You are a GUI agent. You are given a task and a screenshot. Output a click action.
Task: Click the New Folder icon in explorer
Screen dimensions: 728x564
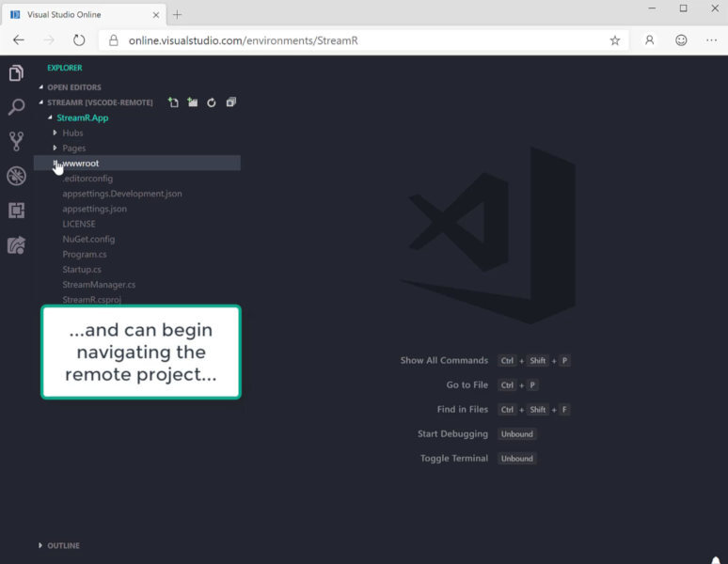(192, 102)
